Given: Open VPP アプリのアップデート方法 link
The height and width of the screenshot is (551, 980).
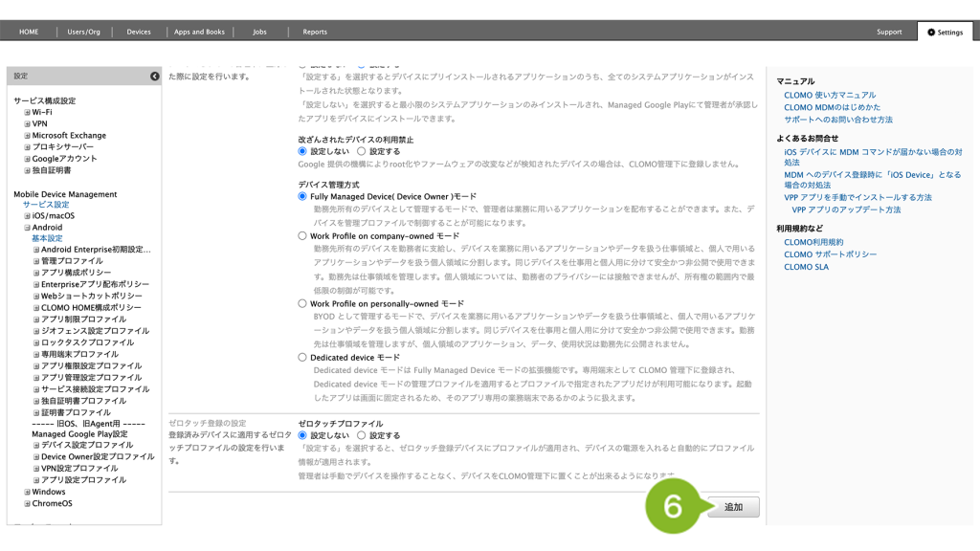Looking at the screenshot, I should [x=846, y=209].
